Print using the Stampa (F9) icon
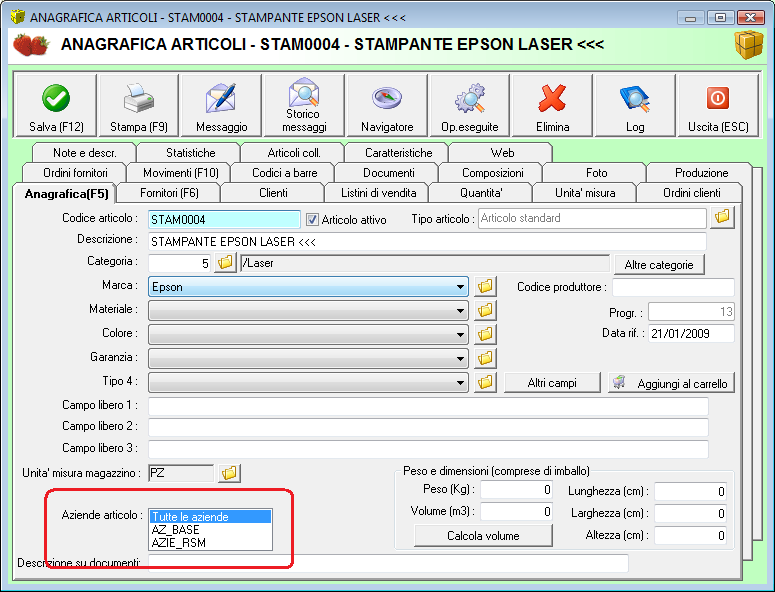The image size is (775, 592). coord(139,105)
